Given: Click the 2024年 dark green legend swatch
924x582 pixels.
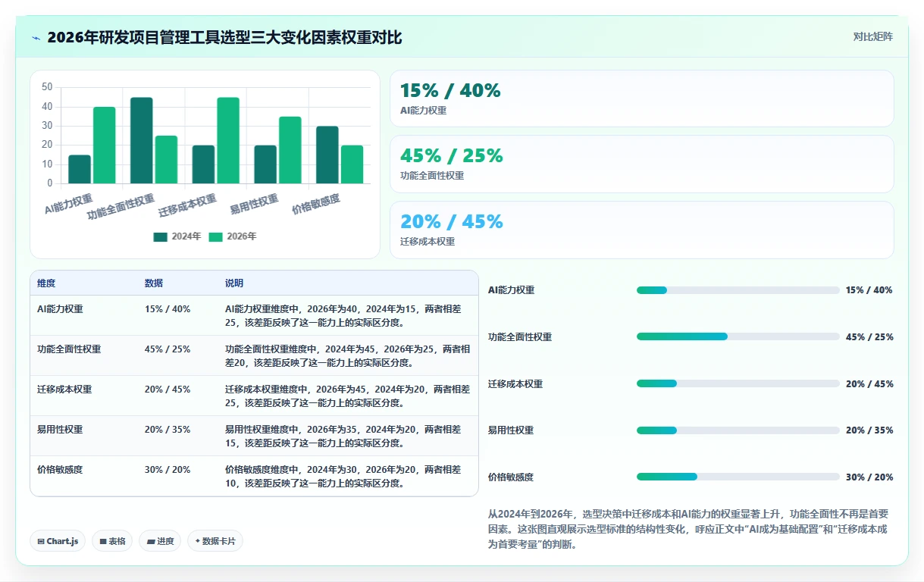Looking at the screenshot, I should (x=161, y=236).
